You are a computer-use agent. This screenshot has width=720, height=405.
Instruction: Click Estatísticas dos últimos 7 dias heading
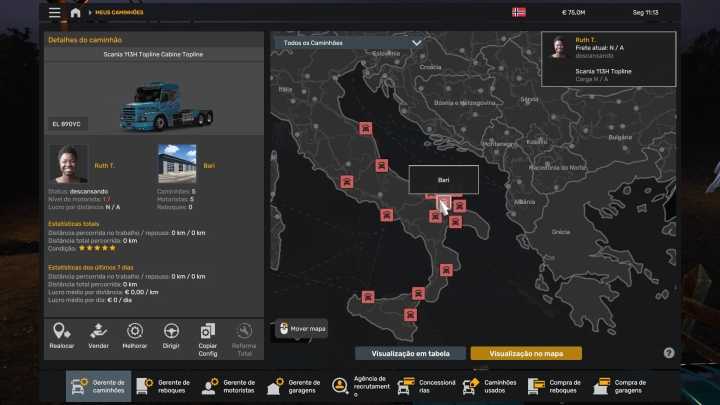click(x=90, y=267)
